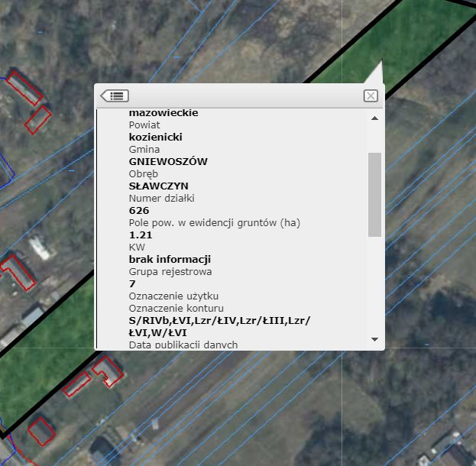Viewport: 476px width, 466px height.
Task: Select the voivodeship value "mazowieckie"
Action: (164, 112)
